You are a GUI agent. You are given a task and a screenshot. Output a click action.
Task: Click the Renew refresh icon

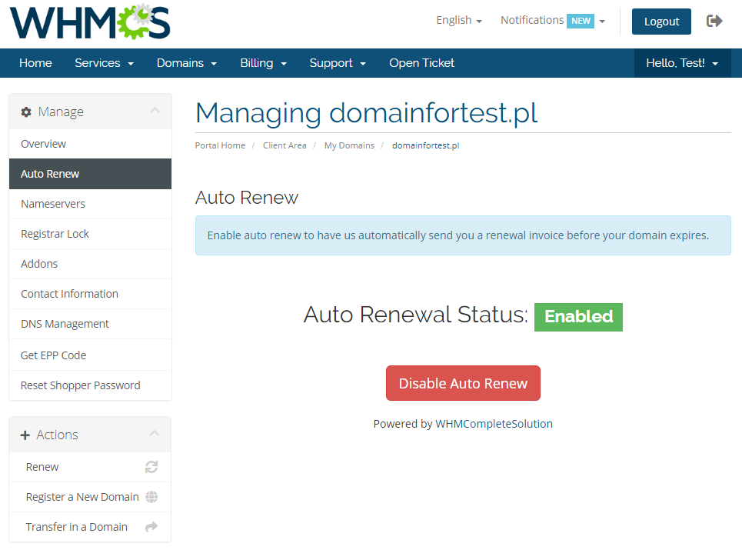(x=151, y=467)
